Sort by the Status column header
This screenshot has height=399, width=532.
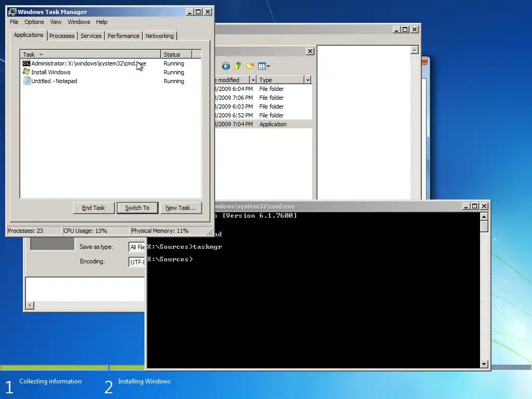[x=176, y=54]
